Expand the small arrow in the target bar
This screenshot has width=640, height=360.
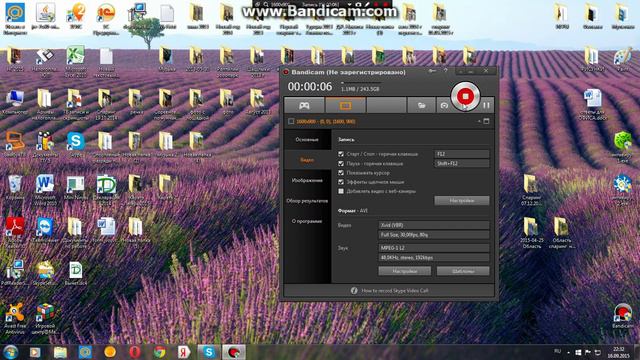coord(479,121)
